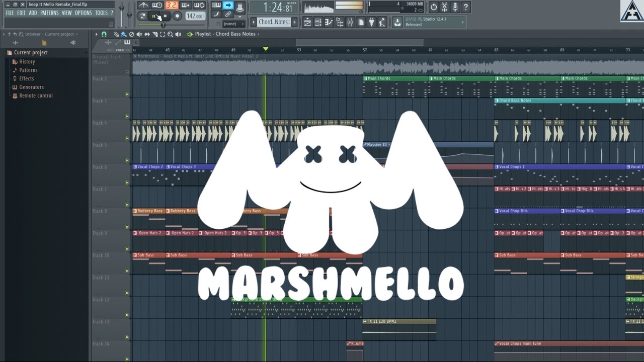Toggle typing keyboard to piano
This screenshot has height=362, width=644.
216,6
